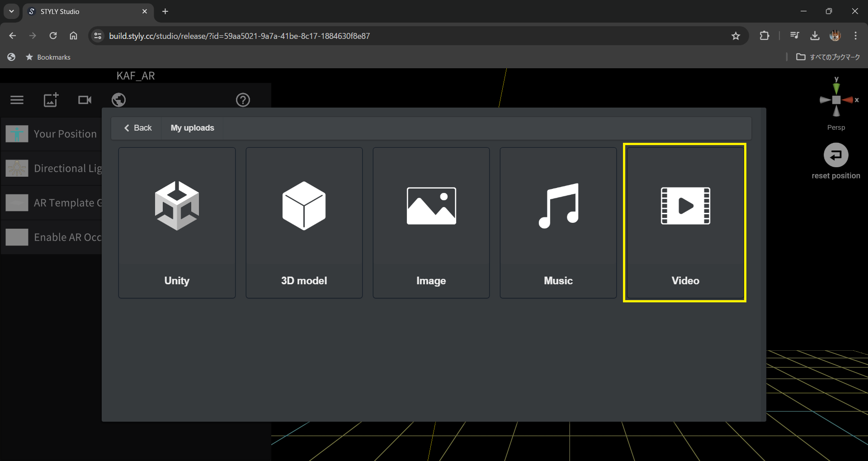Viewport: 868px width, 461px height.
Task: Select the Directional Light item
Action: click(x=52, y=168)
